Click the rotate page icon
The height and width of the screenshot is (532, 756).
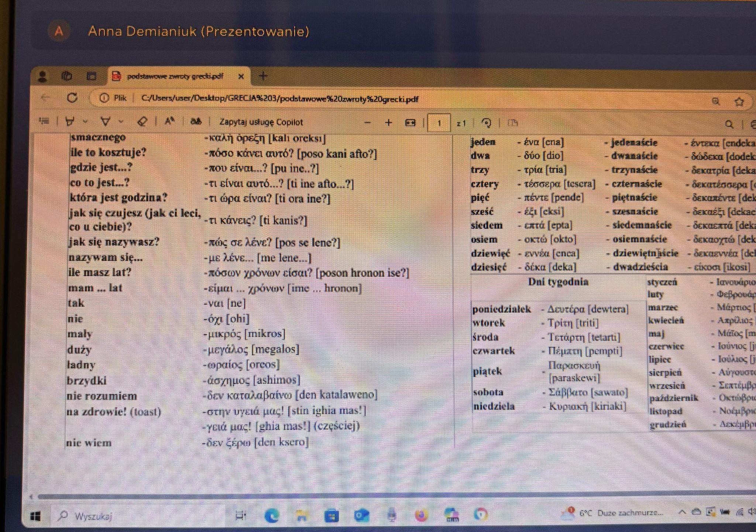[487, 123]
